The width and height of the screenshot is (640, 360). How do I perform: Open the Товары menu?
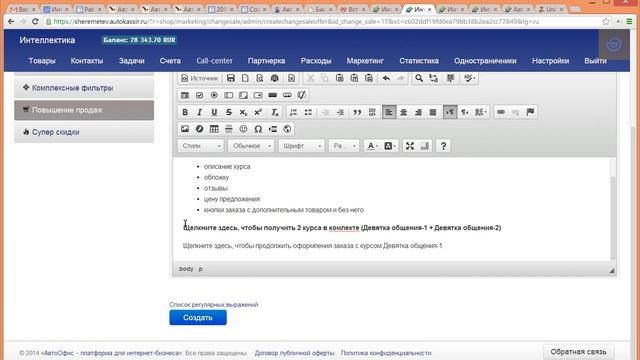42,61
